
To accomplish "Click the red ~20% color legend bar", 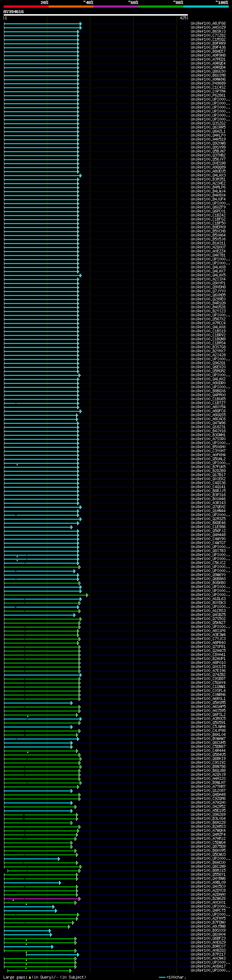I will [x=26, y=7].
